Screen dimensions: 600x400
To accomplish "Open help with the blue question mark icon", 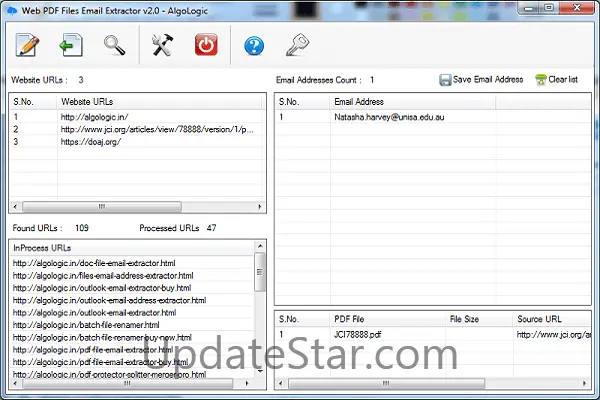I will [x=254, y=46].
